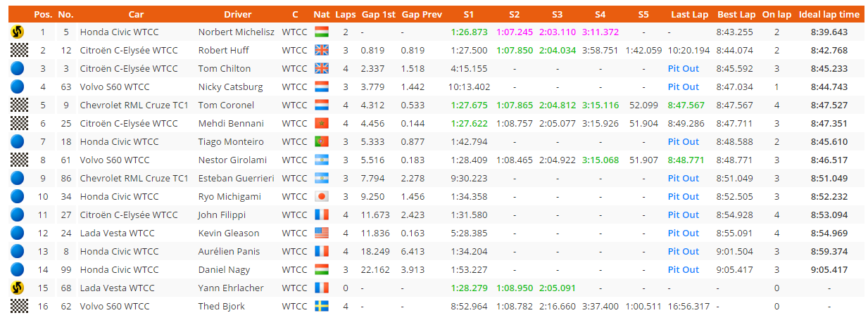Viewport: 868px width, 320px height.
Task: Click Pit Out link for Kevin Gleason
Action: click(684, 233)
